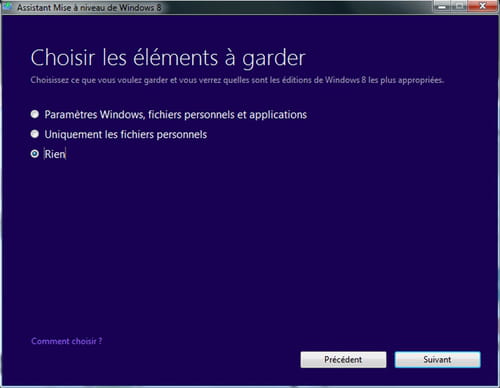Select the 'Rien' radio button
This screenshot has width=500, height=388.
35,154
